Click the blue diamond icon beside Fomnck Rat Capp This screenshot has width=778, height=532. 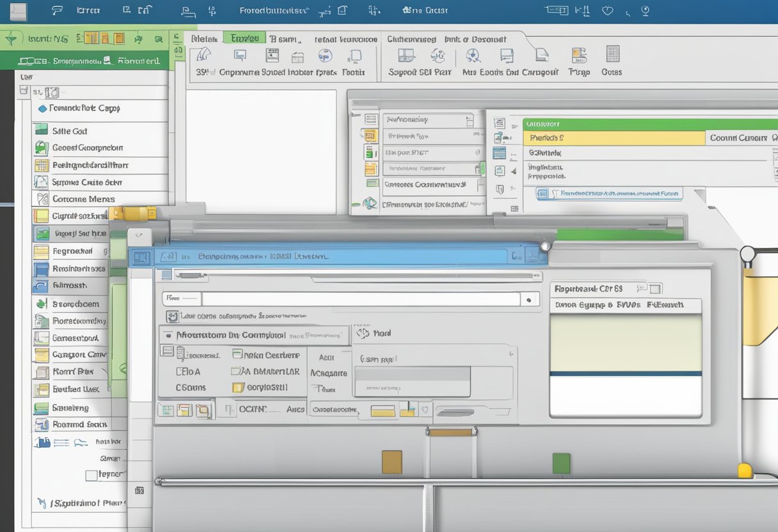coord(42,109)
